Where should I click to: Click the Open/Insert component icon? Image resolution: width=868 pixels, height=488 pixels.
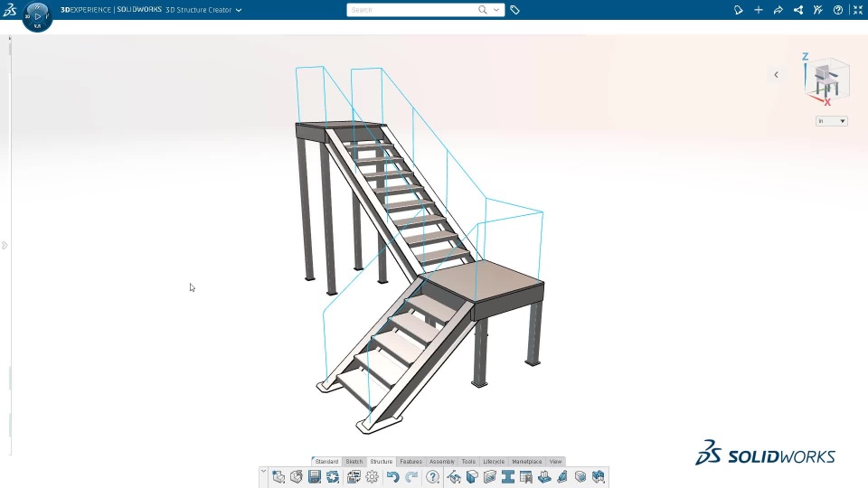point(297,477)
